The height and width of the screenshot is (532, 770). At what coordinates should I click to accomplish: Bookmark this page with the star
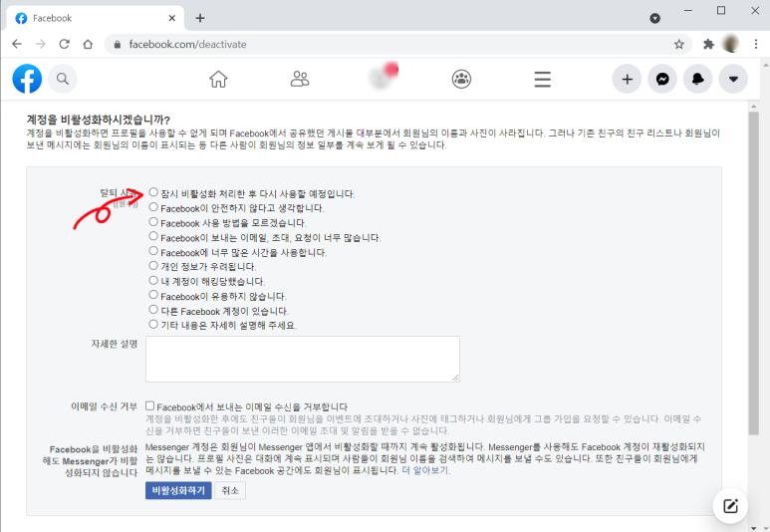point(678,44)
